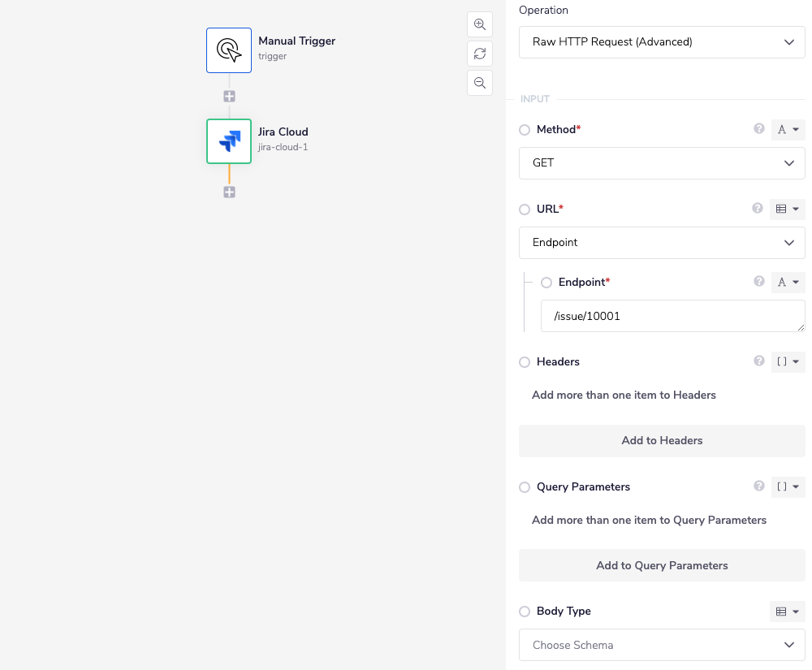Open the Method dropdown showing GET
This screenshot has height=670, width=812.
[x=661, y=163]
